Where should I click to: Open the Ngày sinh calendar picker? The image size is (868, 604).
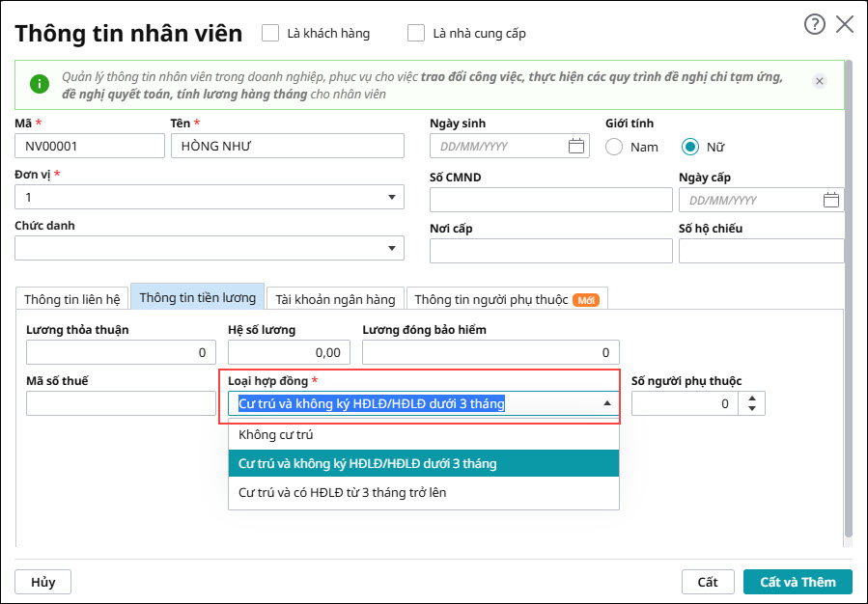coord(576,146)
